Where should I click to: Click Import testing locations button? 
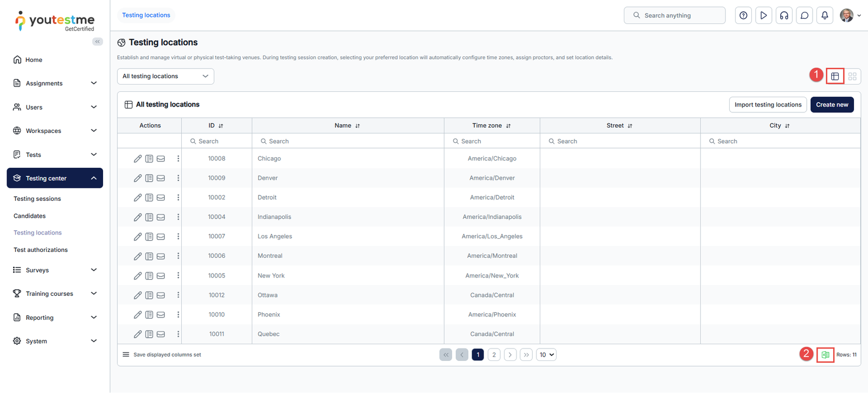(768, 105)
